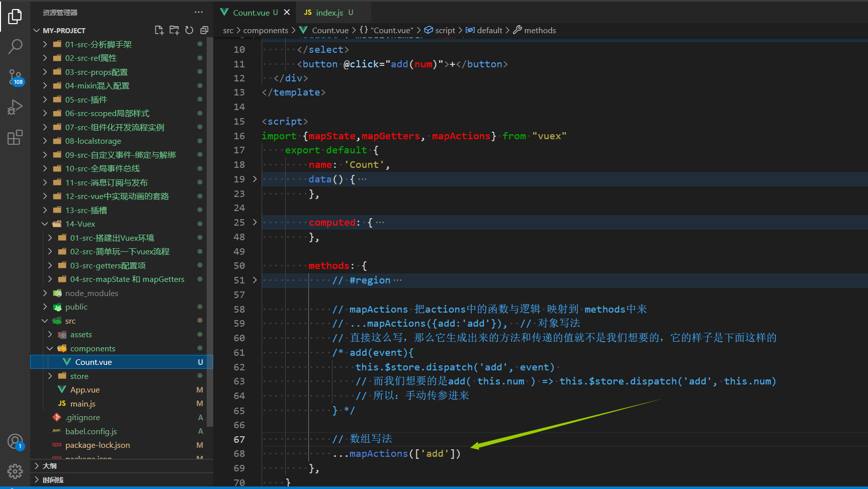Open the Accounts menu icon
The height and width of the screenshot is (489, 868).
click(x=15, y=442)
